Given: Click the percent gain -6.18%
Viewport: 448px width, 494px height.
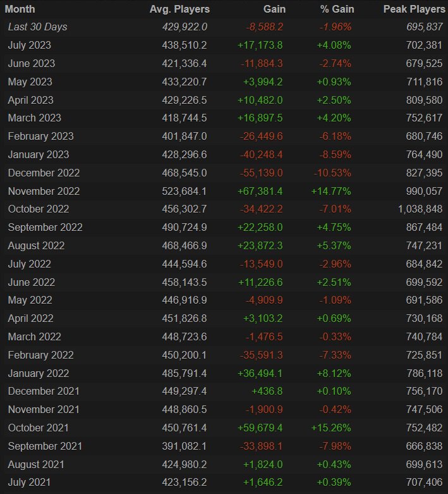Looking at the screenshot, I should 336,136.
